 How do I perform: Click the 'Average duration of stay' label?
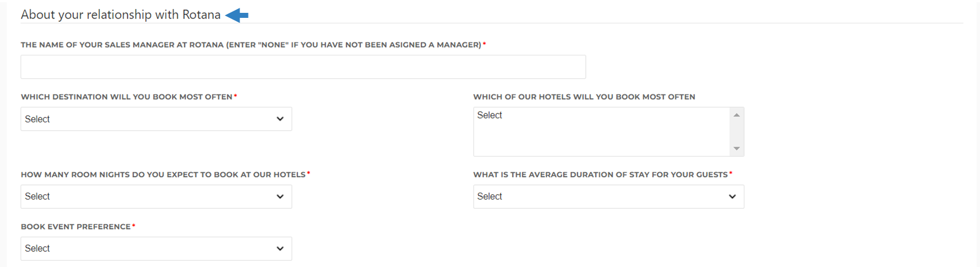pos(601,174)
